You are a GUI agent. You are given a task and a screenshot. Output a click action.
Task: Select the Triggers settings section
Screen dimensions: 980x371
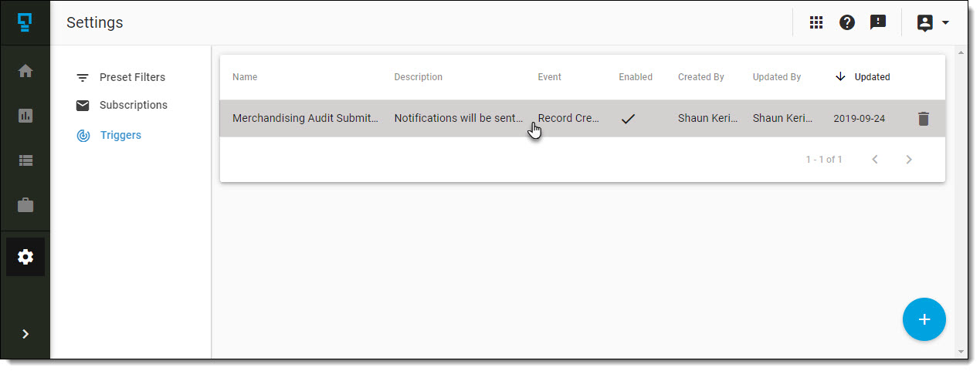120,135
